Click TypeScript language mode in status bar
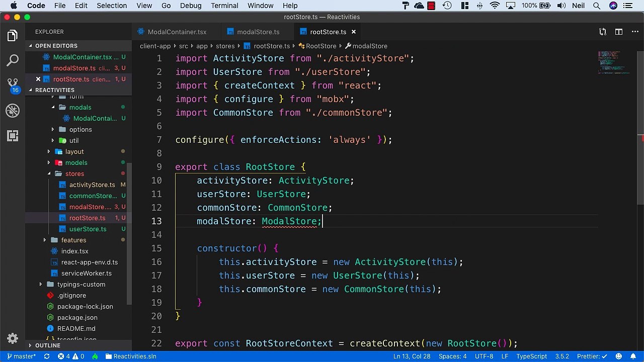Image resolution: width=644 pixels, height=362 pixels. pos(531,356)
